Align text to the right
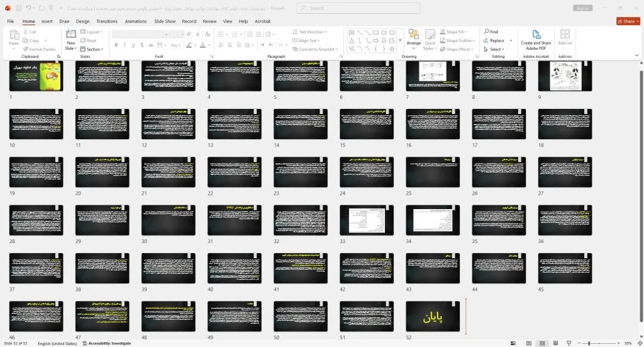Screen dimensions: 644x347 coord(238,45)
